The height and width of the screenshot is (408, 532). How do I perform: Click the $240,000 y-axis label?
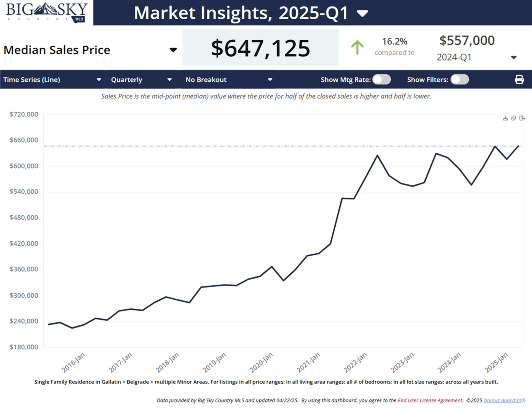tap(24, 321)
